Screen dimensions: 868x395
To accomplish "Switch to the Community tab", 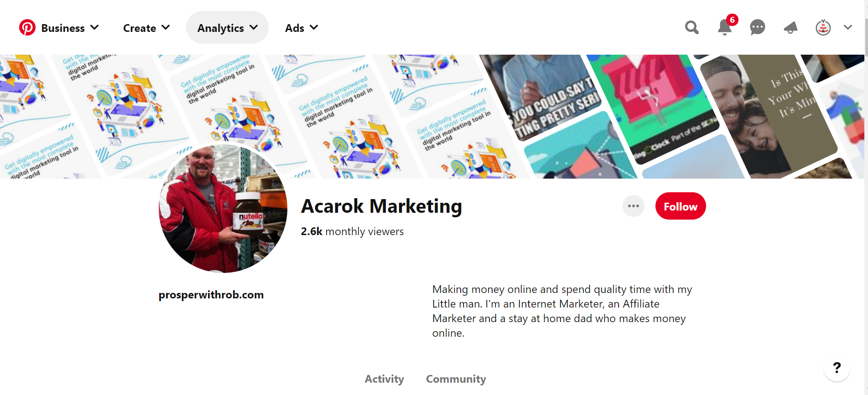I will [x=456, y=379].
